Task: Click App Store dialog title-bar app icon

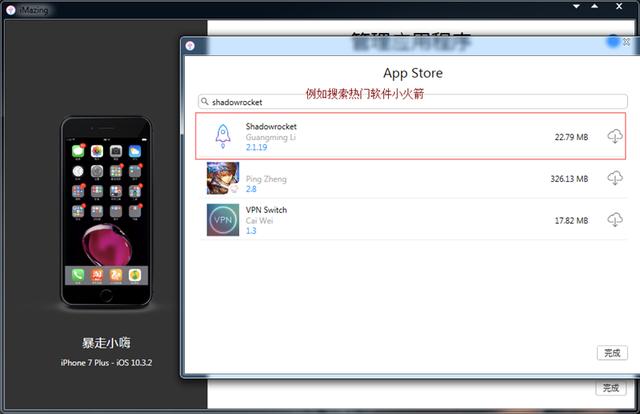Action: [x=190, y=46]
